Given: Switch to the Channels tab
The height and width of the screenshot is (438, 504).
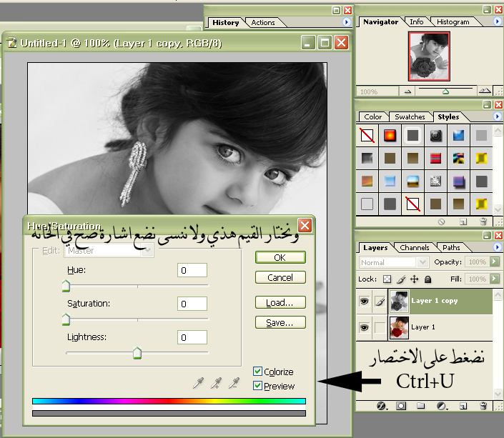Looking at the screenshot, I should 415,248.
